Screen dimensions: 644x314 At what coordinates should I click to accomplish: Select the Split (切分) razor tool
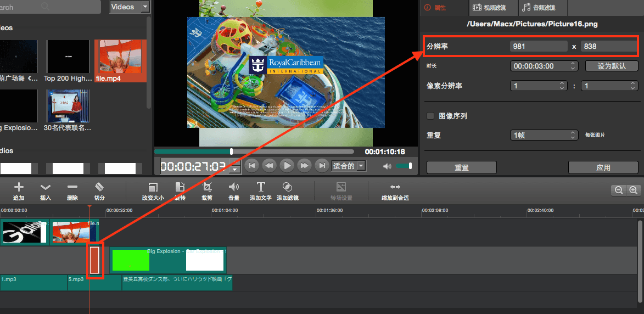point(99,187)
